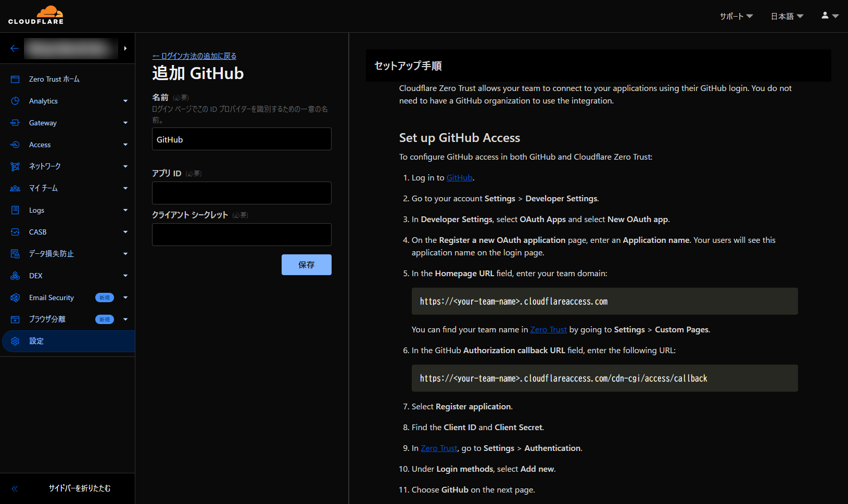Click the team domain homepage URL code block
This screenshot has width=848, height=504.
pos(605,301)
